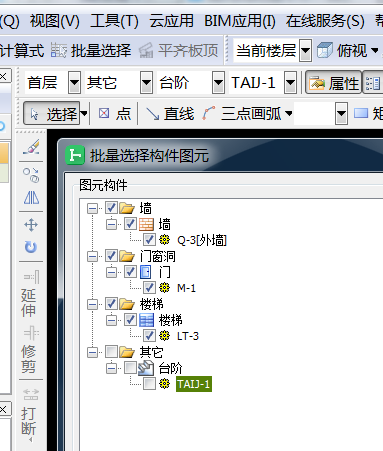Click the 墙 brick wall icon in tree
383x451 pixels.
point(146,224)
